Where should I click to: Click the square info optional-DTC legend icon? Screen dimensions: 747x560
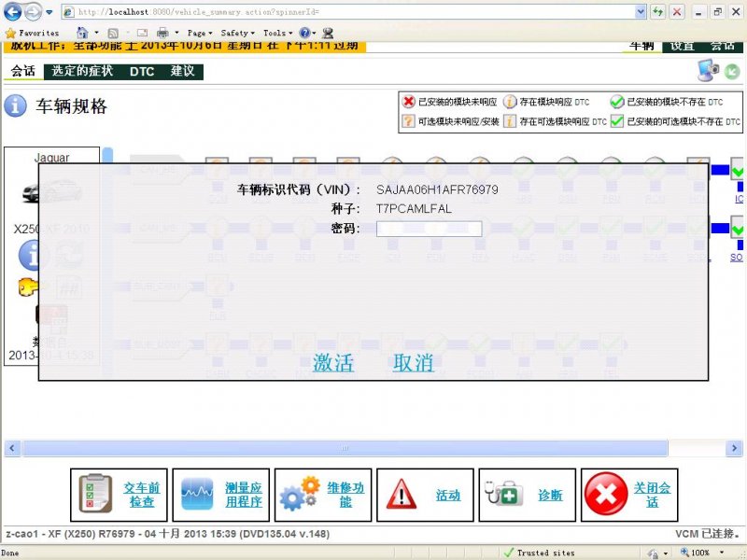pos(510,121)
